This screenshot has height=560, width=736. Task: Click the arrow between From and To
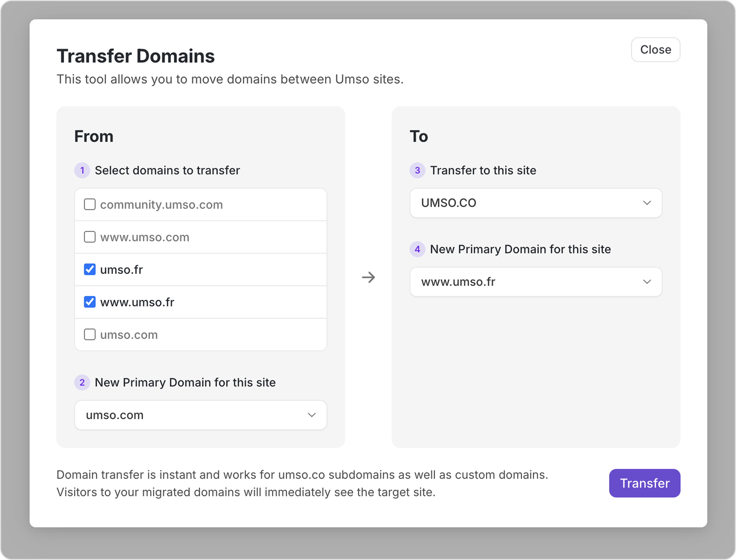pyautogui.click(x=369, y=277)
